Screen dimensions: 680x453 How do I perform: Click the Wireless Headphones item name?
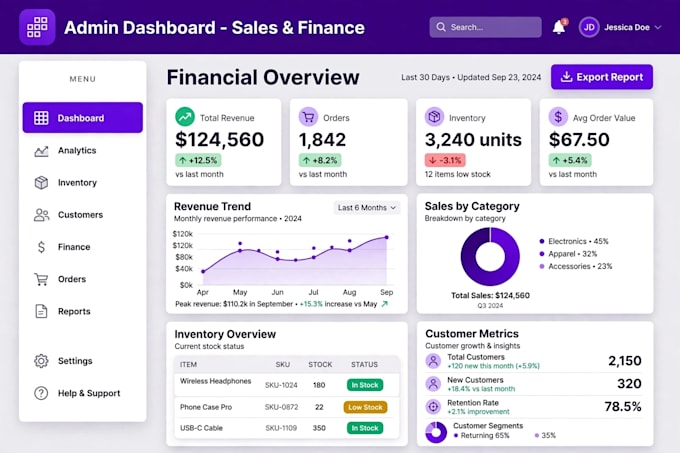coord(216,381)
